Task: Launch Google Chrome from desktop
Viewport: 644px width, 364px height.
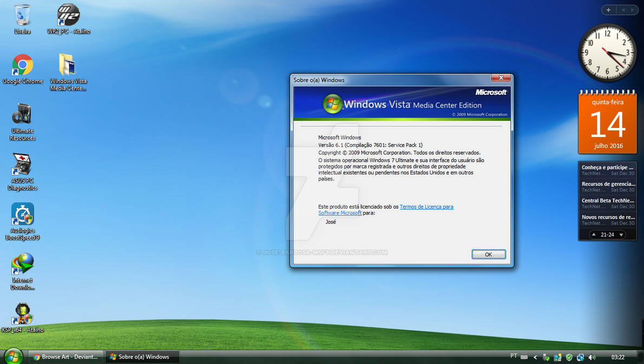Action: (x=23, y=69)
